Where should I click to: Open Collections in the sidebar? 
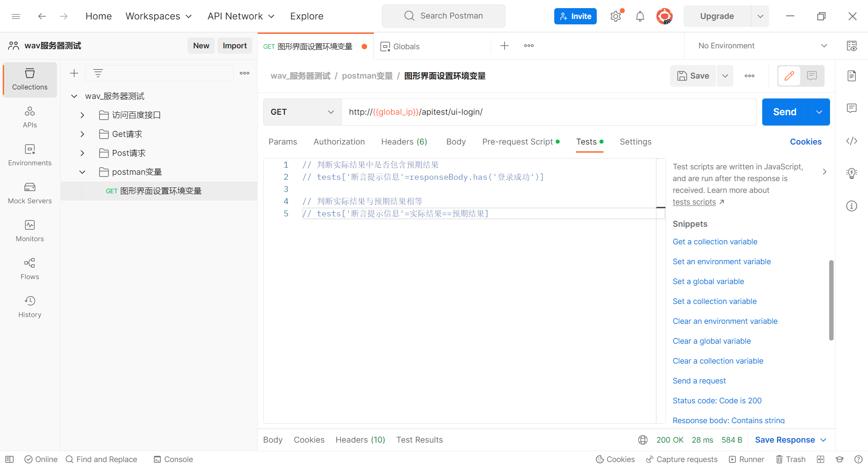pos(30,79)
